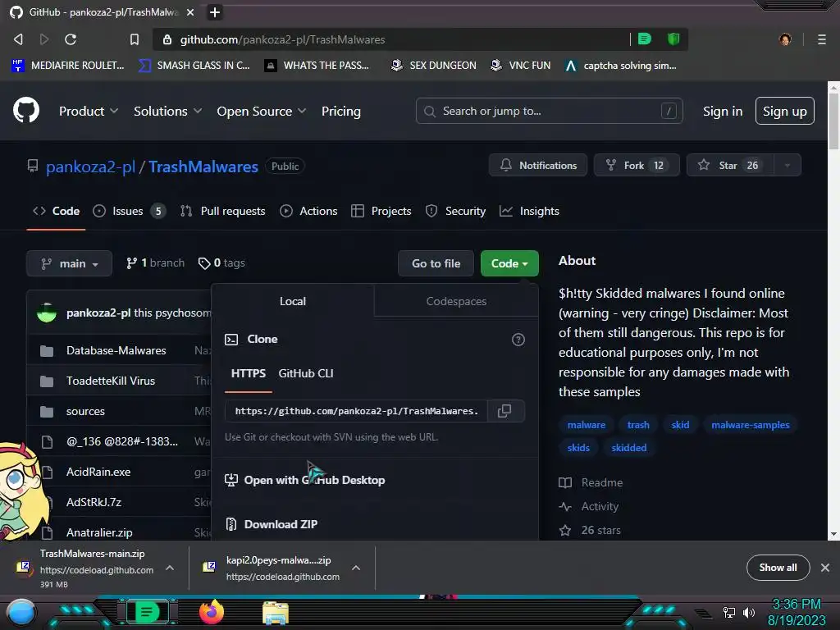Copy clone URL to clipboard icon

tap(504, 411)
